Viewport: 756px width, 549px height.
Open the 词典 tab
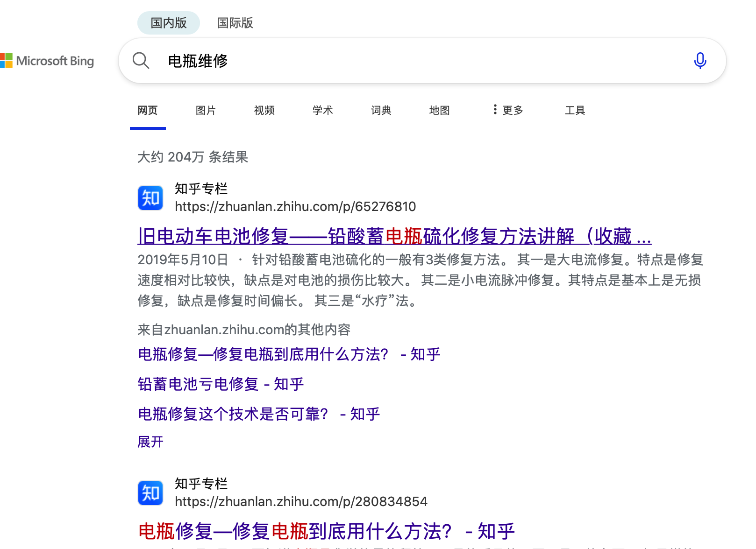pyautogui.click(x=381, y=111)
